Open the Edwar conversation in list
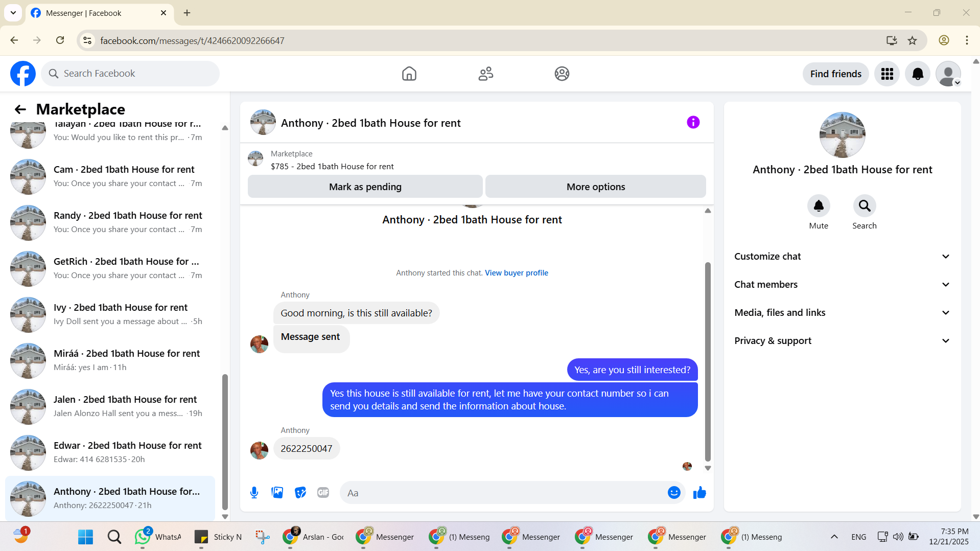Viewport: 980px width, 551px height. (x=110, y=452)
